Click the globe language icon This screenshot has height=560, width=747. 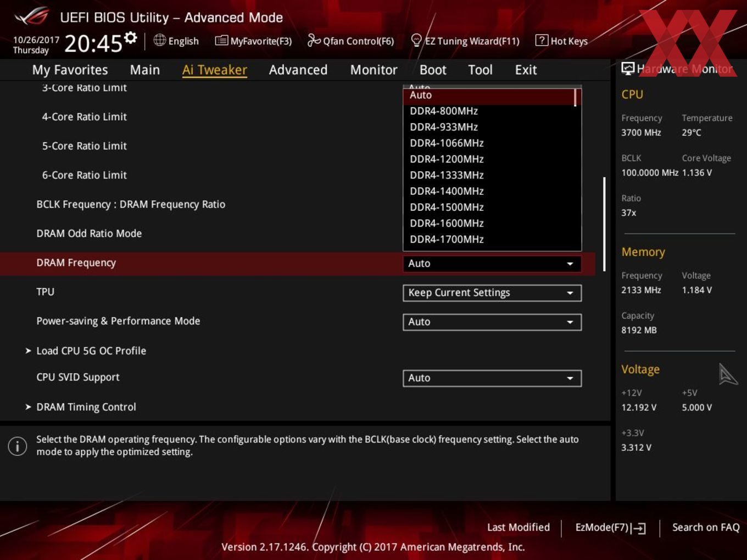pyautogui.click(x=159, y=40)
